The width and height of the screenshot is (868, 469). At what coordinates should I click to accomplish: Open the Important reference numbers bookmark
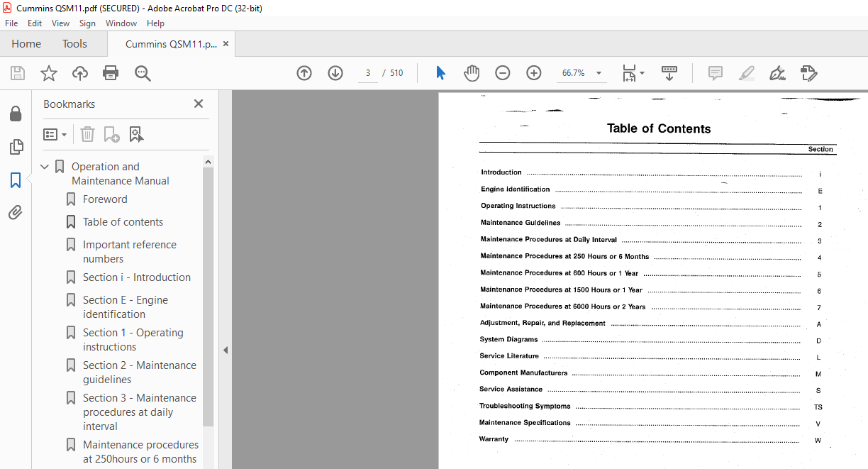(130, 252)
